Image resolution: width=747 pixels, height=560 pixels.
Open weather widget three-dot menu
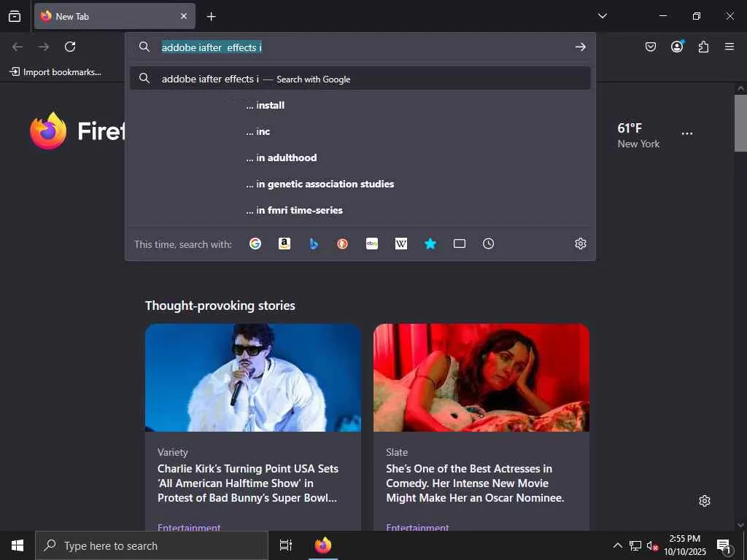point(687,133)
